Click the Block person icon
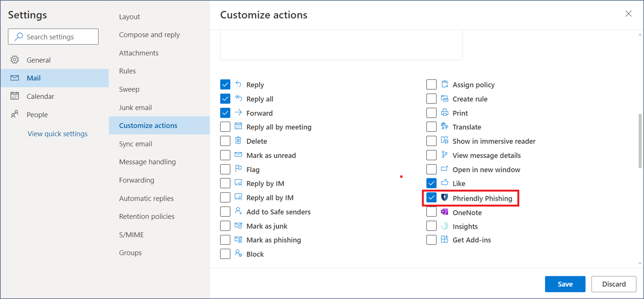The image size is (644, 299). tap(238, 253)
